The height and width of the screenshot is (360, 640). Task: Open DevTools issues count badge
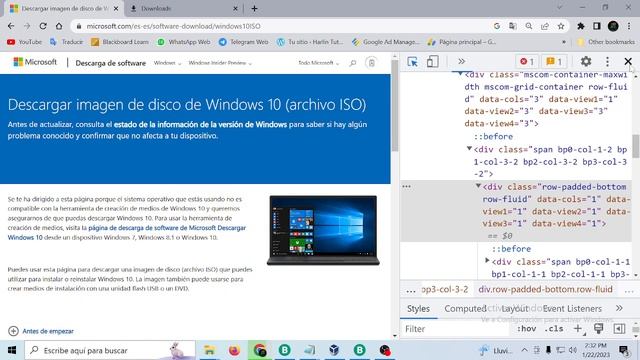pos(554,62)
